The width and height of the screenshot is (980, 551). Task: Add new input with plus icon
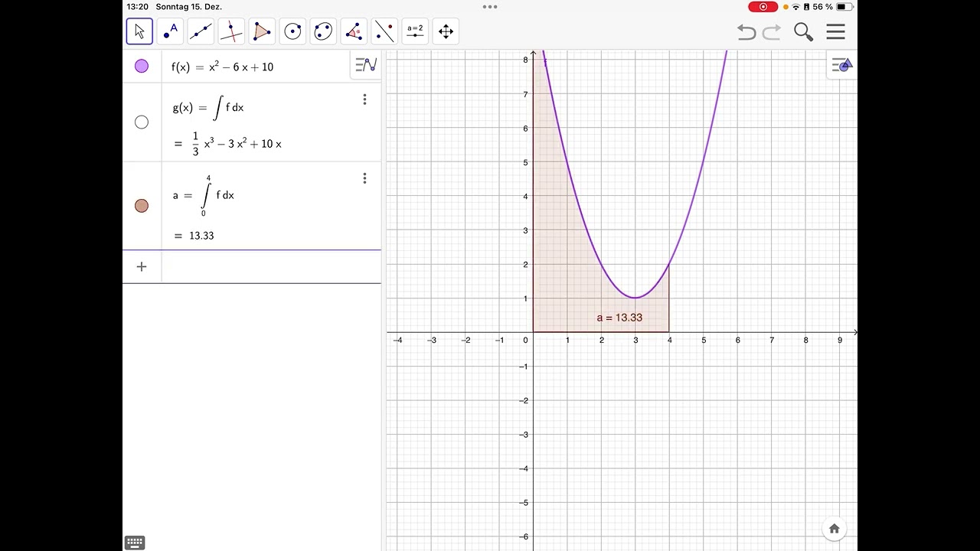point(142,266)
